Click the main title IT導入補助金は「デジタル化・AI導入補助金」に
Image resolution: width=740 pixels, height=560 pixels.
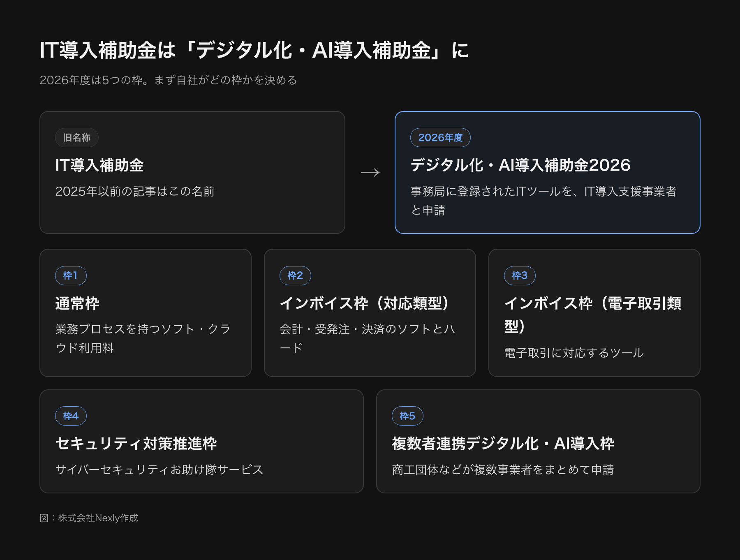[x=254, y=51]
